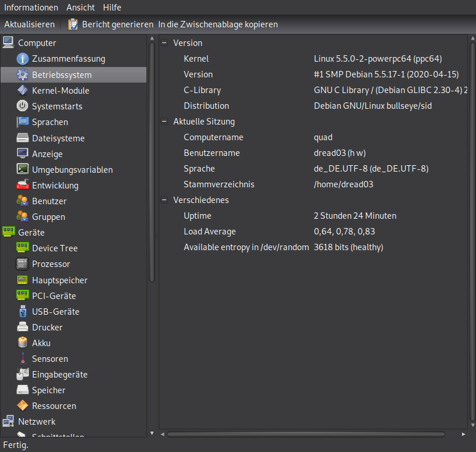This screenshot has width=476, height=452.
Task: Click the Bericht generieren clipboard icon
Action: (x=73, y=24)
